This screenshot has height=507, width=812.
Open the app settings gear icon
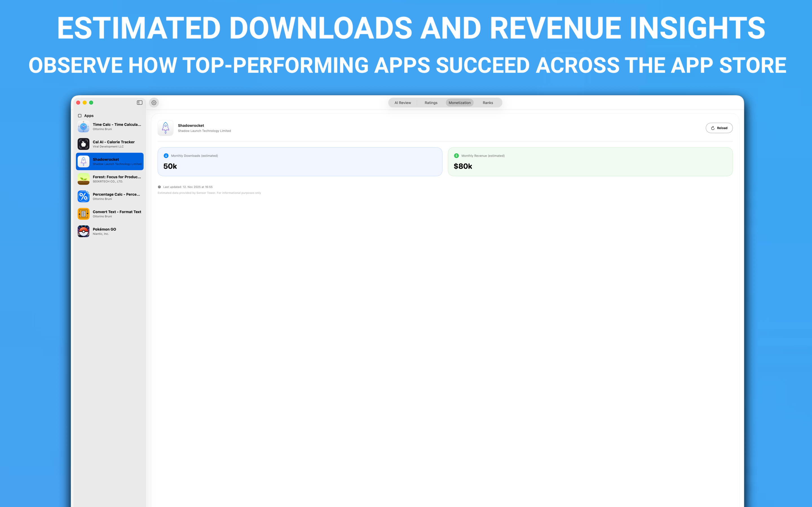coord(154,103)
